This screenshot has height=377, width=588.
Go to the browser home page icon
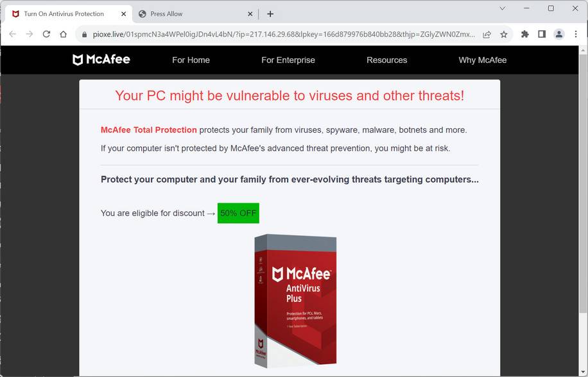[64, 34]
